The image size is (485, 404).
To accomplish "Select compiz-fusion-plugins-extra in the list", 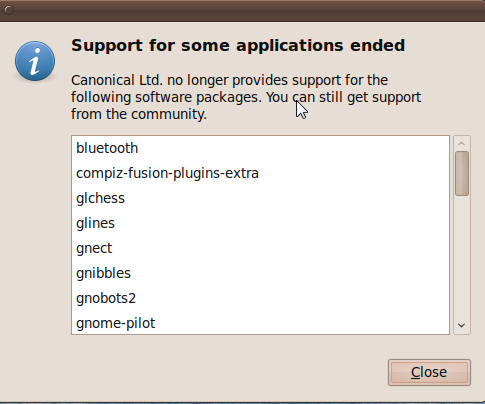I will pos(260,173).
